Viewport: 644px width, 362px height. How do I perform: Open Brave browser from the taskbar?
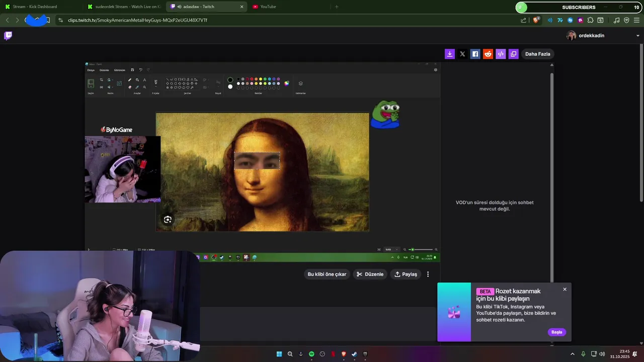pos(344,354)
